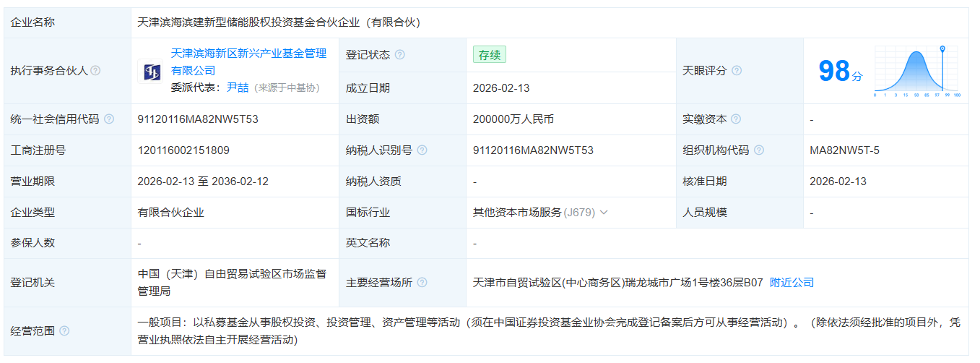
Task: Click help icon next to 登记状态
Action: point(400,55)
